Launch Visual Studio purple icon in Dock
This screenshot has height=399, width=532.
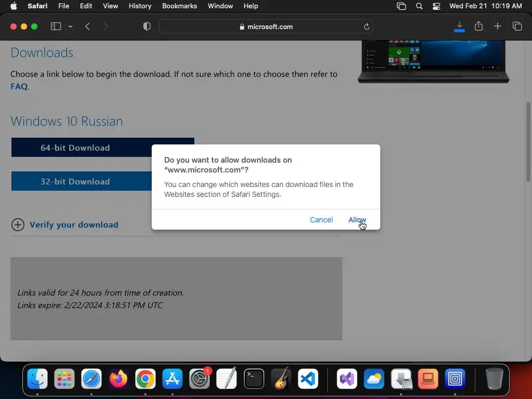(347, 379)
